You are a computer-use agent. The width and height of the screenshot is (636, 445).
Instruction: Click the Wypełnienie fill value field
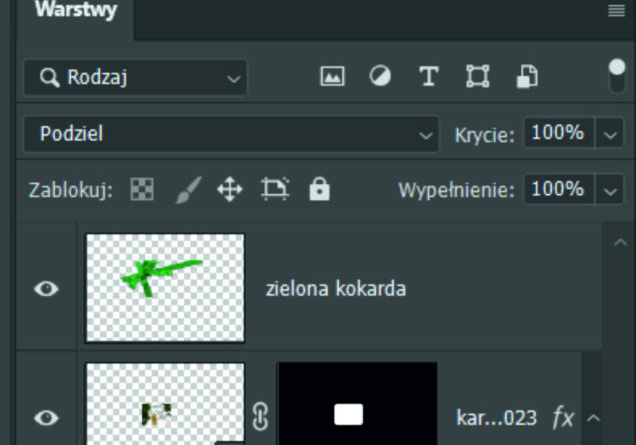pyautogui.click(x=559, y=189)
